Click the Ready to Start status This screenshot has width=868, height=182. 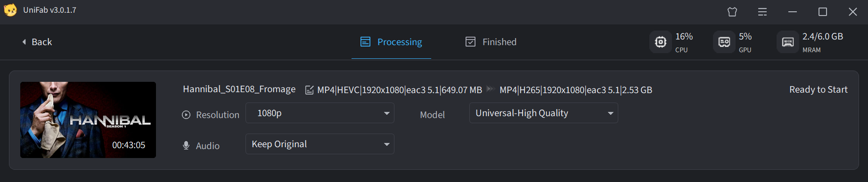tap(819, 89)
